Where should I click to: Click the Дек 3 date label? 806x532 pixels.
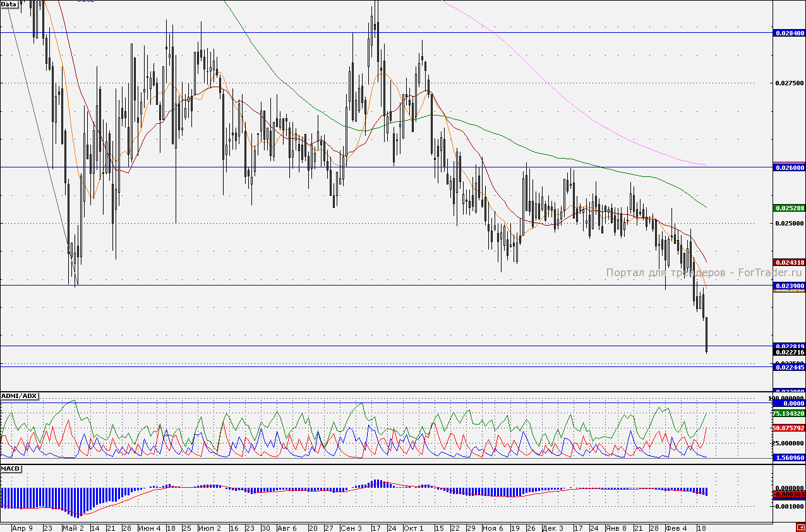coord(553,528)
